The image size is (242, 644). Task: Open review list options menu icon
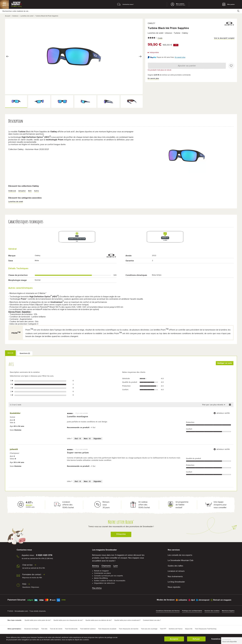click(x=230, y=404)
